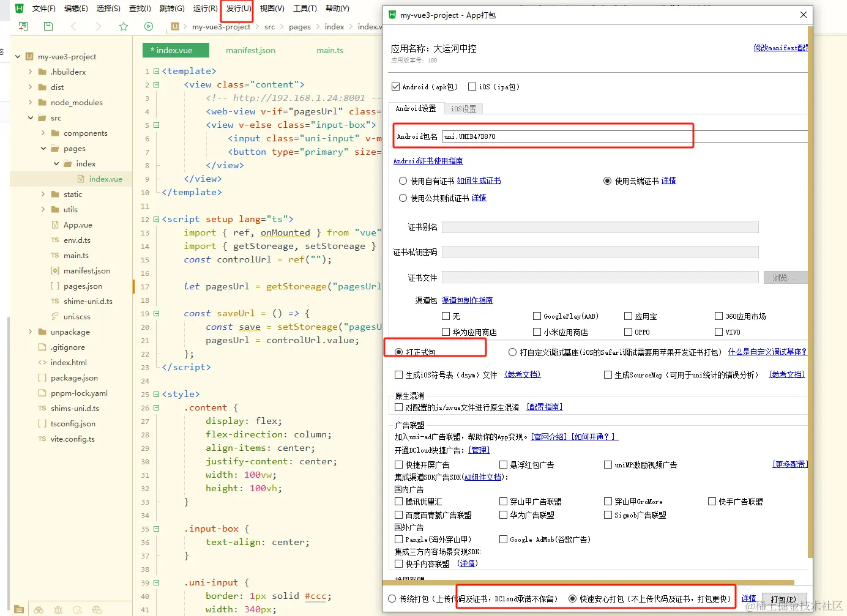Screen dimensions: 847x616
Task: Open the 文件(F) menu
Action: pos(43,9)
